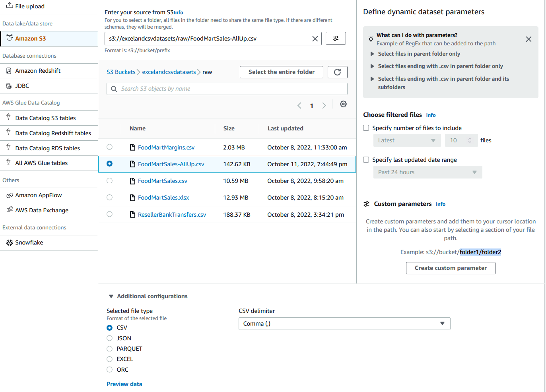The image size is (546, 392).
Task: Choose ORC as selected file type
Action: tap(109, 370)
